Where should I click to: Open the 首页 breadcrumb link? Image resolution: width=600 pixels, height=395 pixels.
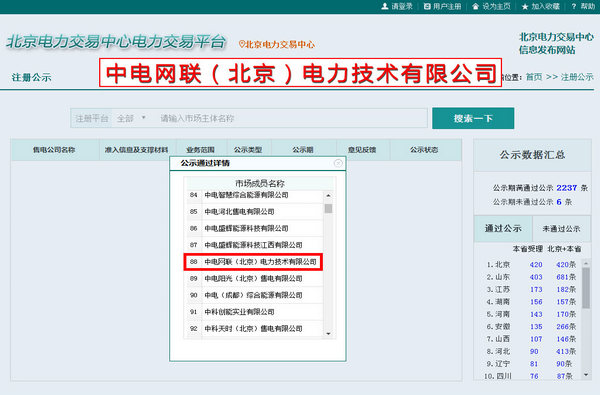tap(534, 77)
